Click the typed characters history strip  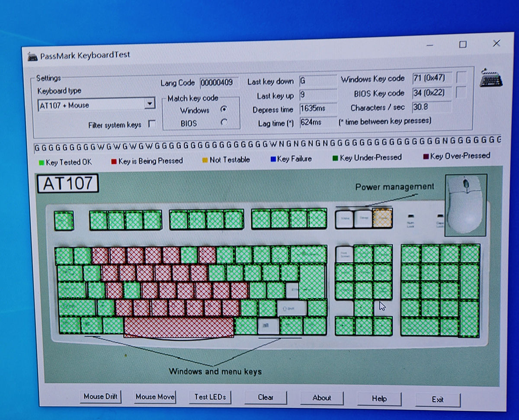coord(267,144)
